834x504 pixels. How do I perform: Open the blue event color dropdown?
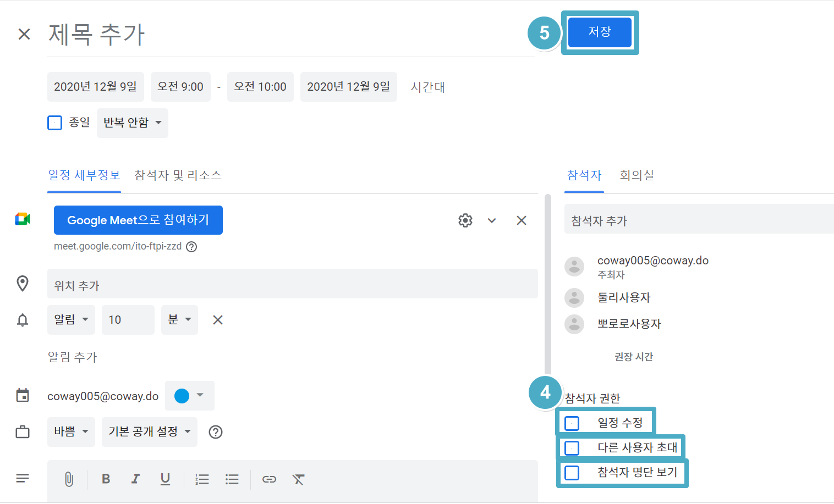click(190, 396)
